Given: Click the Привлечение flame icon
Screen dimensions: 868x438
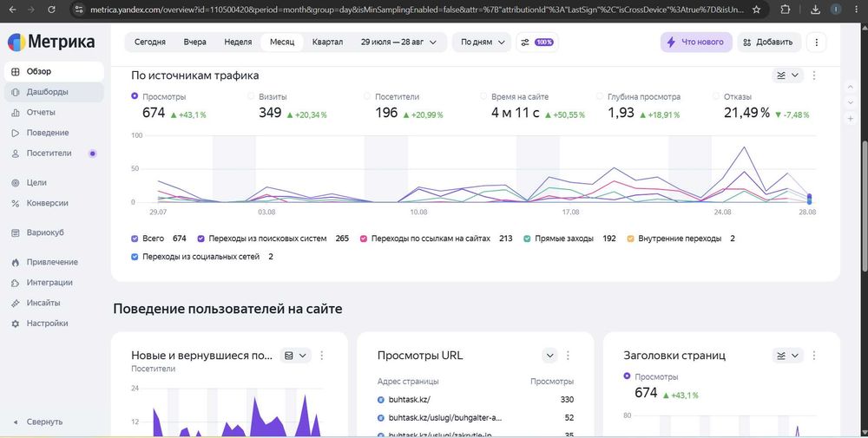Looking at the screenshot, I should point(16,262).
